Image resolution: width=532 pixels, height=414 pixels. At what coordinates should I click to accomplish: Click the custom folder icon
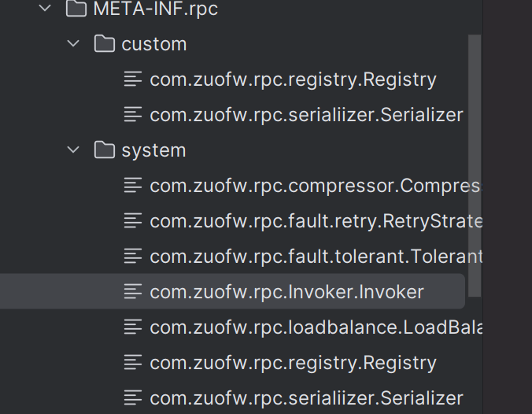point(104,43)
